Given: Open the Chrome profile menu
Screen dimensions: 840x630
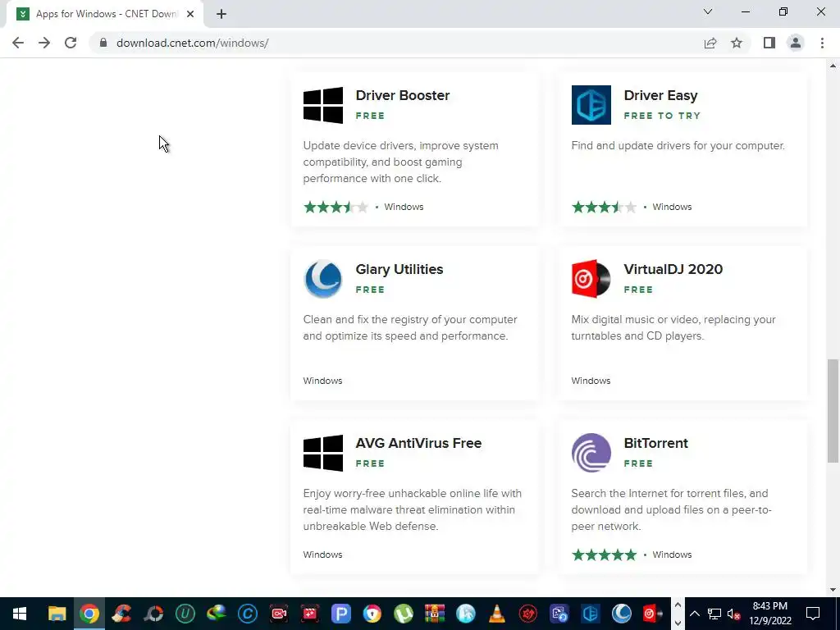Looking at the screenshot, I should pos(796,43).
